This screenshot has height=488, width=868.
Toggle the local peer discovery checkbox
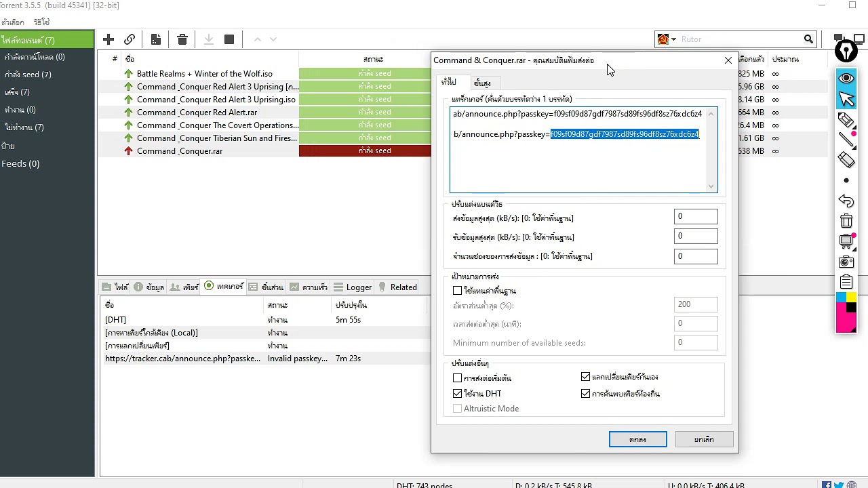(x=585, y=393)
